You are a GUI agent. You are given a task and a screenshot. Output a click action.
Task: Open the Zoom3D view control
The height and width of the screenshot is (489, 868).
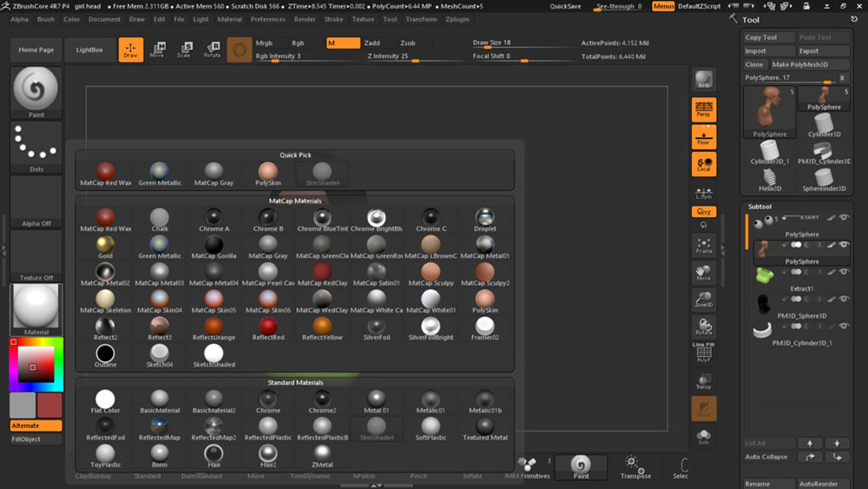(x=704, y=299)
